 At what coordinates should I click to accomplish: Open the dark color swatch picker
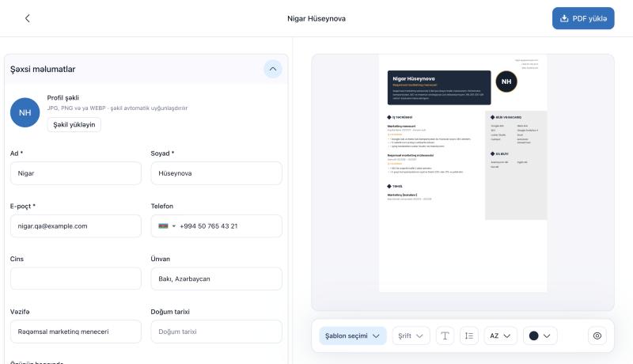(540, 336)
